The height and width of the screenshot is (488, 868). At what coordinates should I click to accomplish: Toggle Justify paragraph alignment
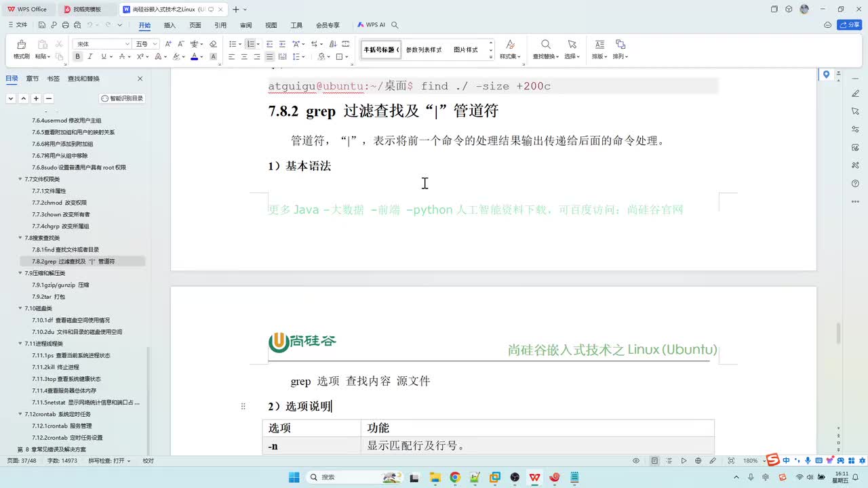pos(269,57)
